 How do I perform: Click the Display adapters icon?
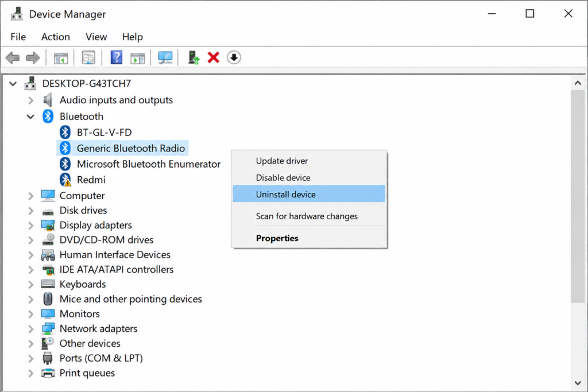click(48, 225)
